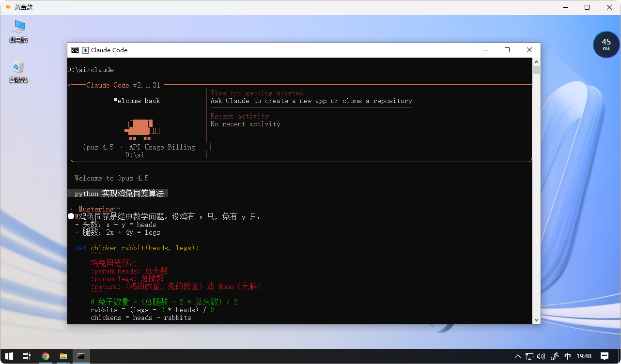Image resolution: width=621 pixels, height=364 pixels.
Task: Toggle the 中 input method indicator
Action: pos(568,356)
